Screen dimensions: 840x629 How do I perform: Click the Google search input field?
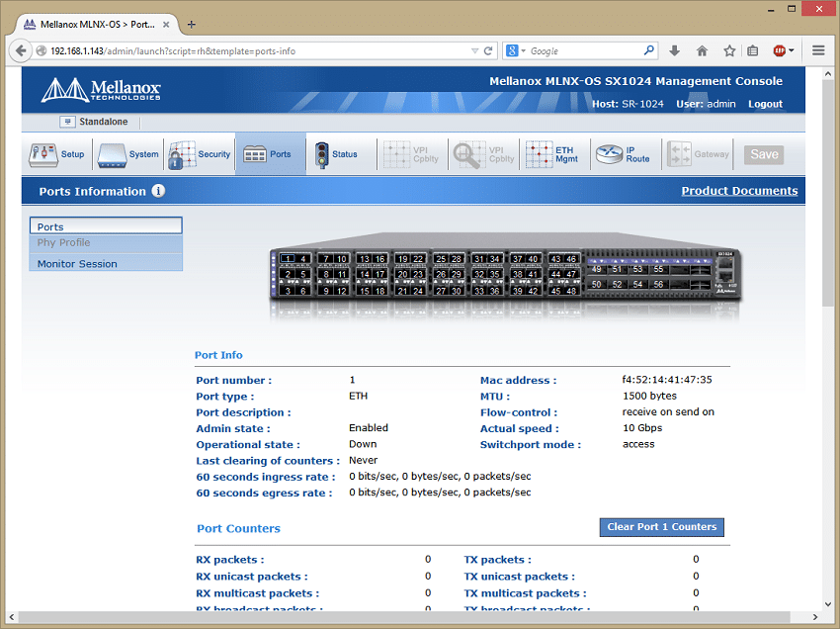pyautogui.click(x=585, y=51)
